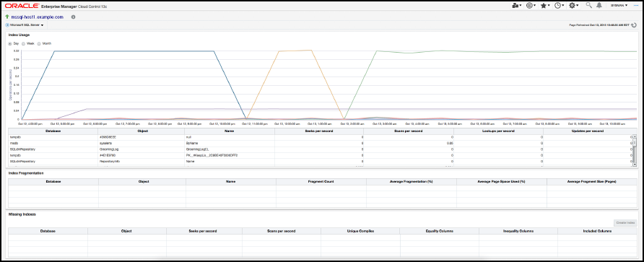
Task: Select the Month time range
Action: coord(40,43)
